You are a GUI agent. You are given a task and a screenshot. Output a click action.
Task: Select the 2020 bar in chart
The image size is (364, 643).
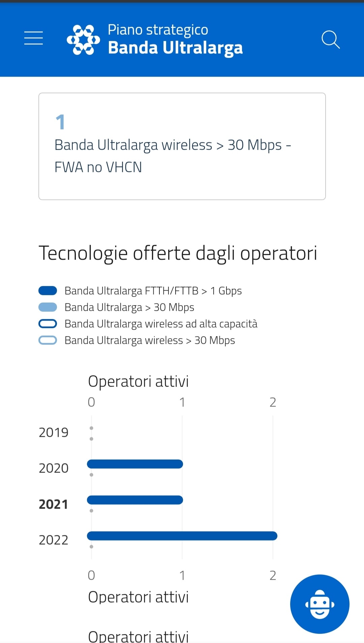point(135,464)
